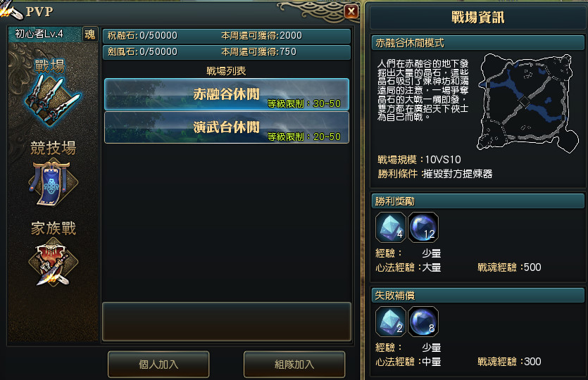Click the 劍風石 currency progress bar
The height and width of the screenshot is (380, 588).
[x=227, y=52]
